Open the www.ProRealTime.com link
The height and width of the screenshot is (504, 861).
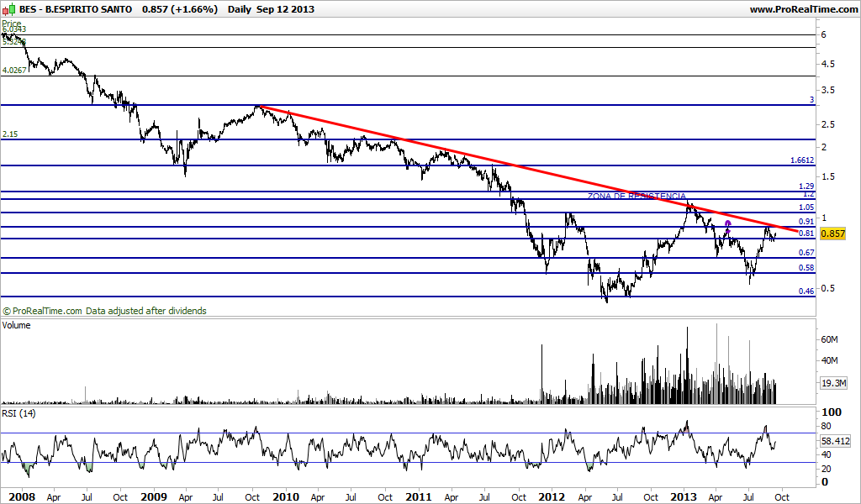point(803,9)
